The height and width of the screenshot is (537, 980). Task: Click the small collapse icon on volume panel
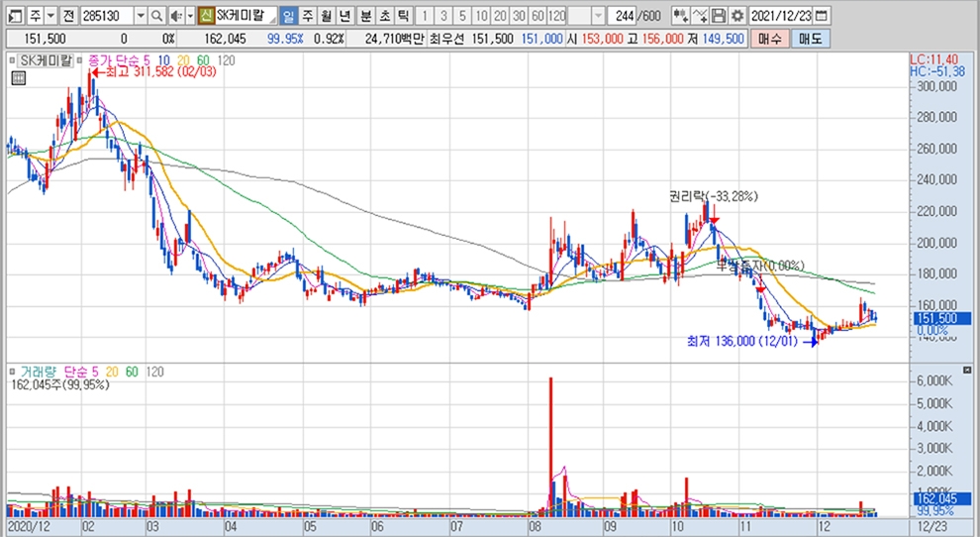968,370
